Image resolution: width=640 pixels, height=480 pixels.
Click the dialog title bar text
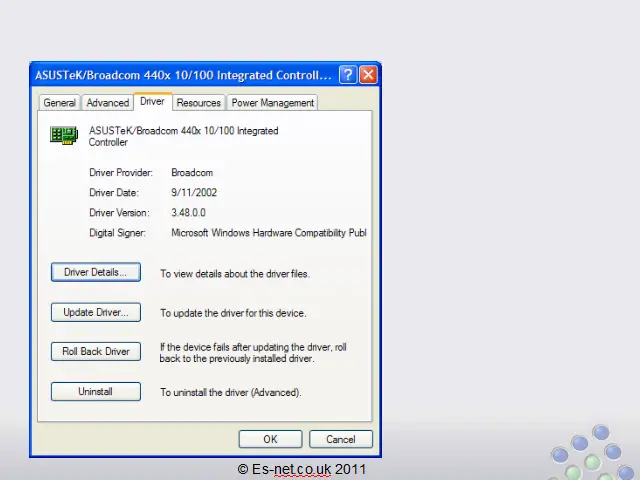[183, 75]
